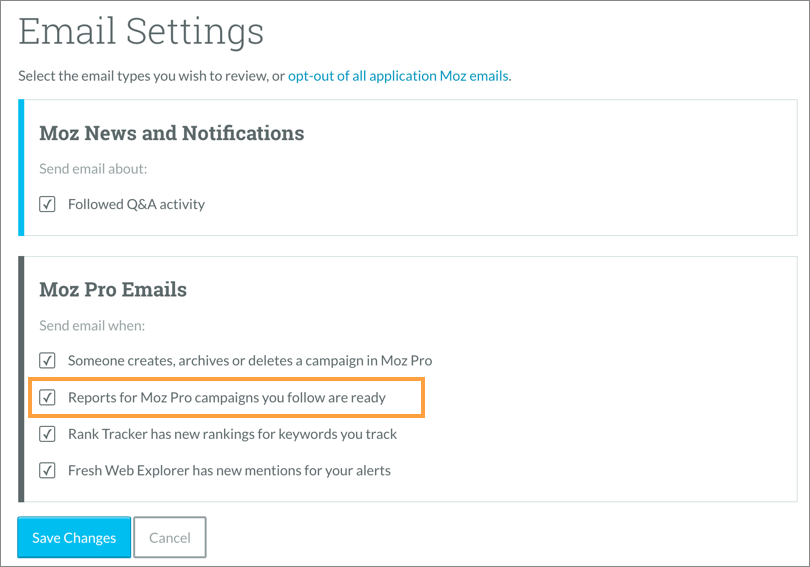Click the 'Fresh Web Explorer has new mentions' text
This screenshot has width=810, height=567.
click(229, 470)
